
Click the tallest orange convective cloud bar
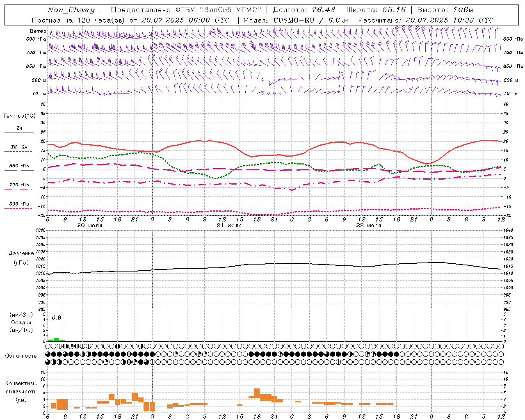coord(257,393)
